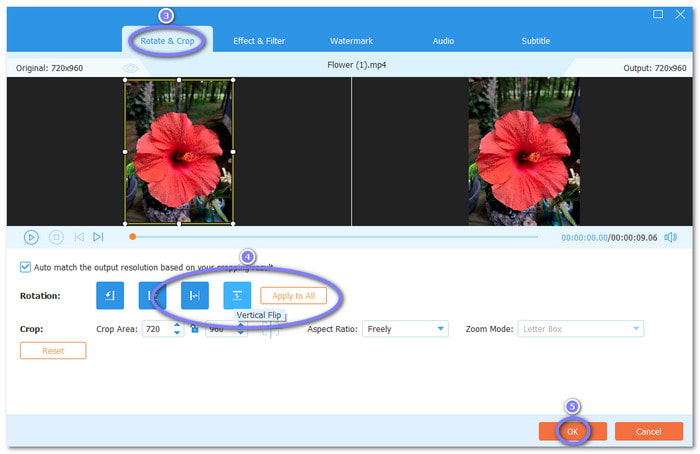Open the Aspect Ratio dropdown
Image resolution: width=700 pixels, height=454 pixels.
point(405,329)
